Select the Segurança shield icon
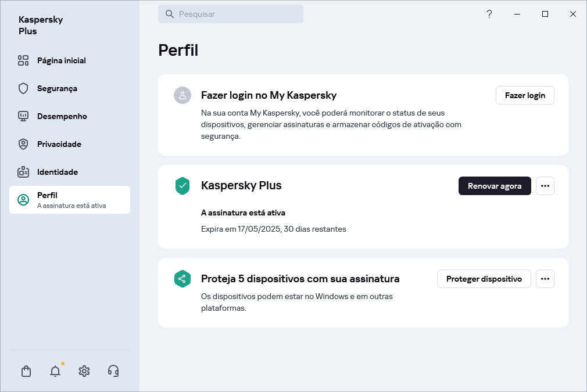This screenshot has width=587, height=392. [x=23, y=88]
